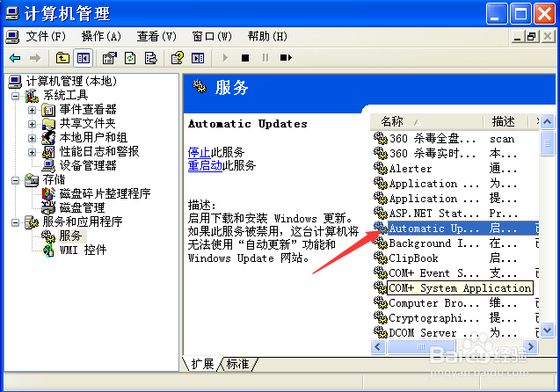The width and height of the screenshot is (560, 392).
Task: Switch to the 标准 tab
Action: (x=237, y=364)
